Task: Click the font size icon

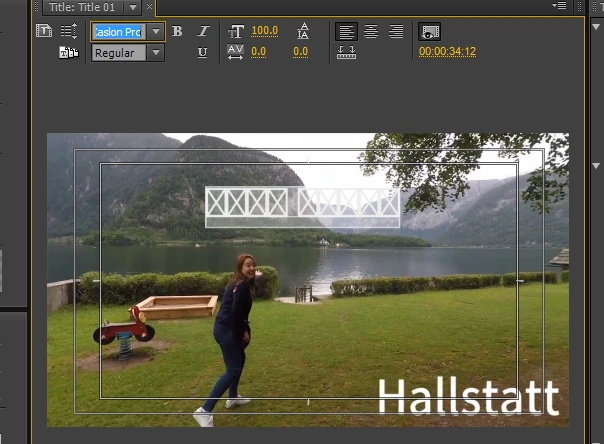Action: pyautogui.click(x=236, y=31)
